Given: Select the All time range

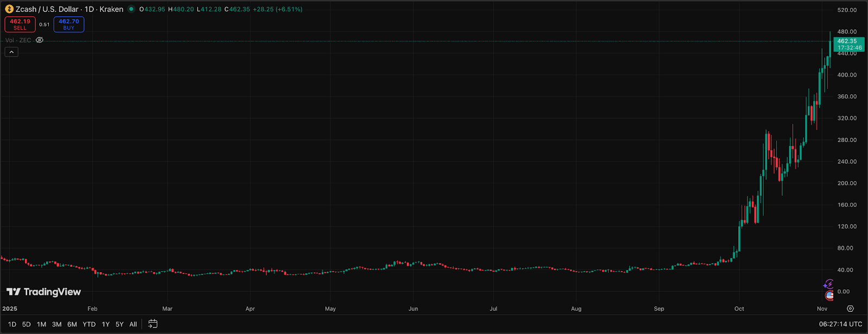Looking at the screenshot, I should (x=133, y=324).
